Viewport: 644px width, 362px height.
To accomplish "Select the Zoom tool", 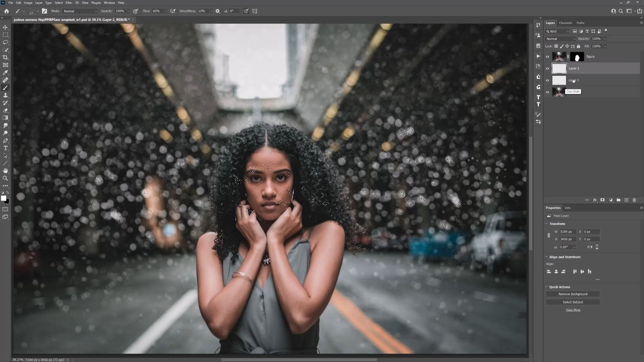I will point(5,178).
